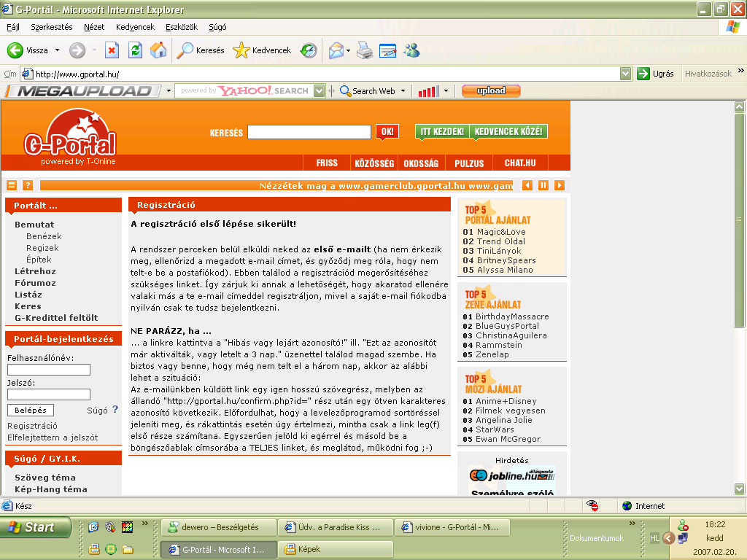The width and height of the screenshot is (747, 560).
Task: Open the Fájl menu
Action: [13, 27]
